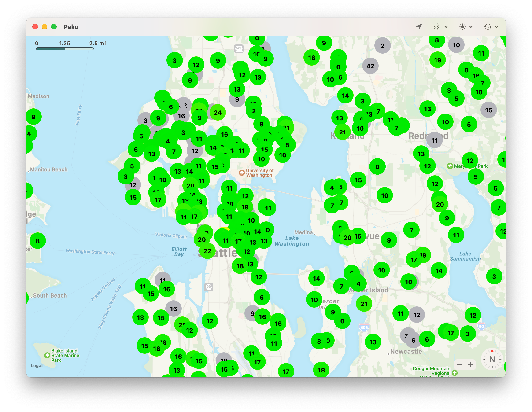Click the current location arrow icon
The height and width of the screenshot is (412, 532).
coord(419,27)
